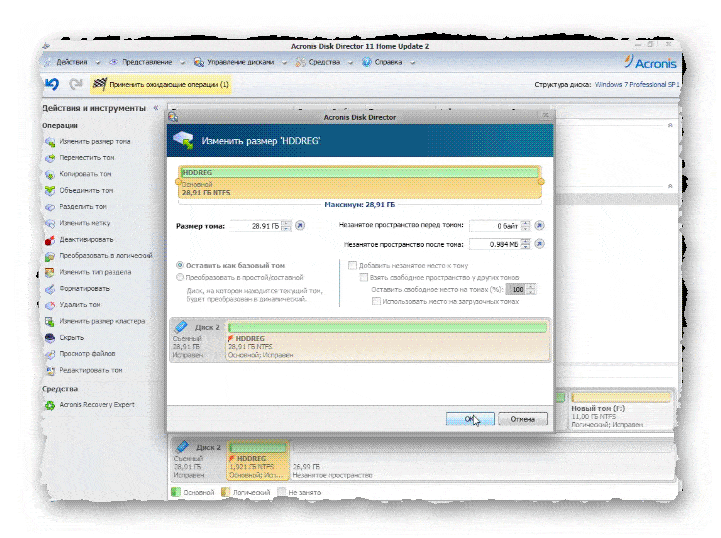Click the delete volume icon in the sidebar
The width and height of the screenshot is (721, 538).
coord(50,305)
